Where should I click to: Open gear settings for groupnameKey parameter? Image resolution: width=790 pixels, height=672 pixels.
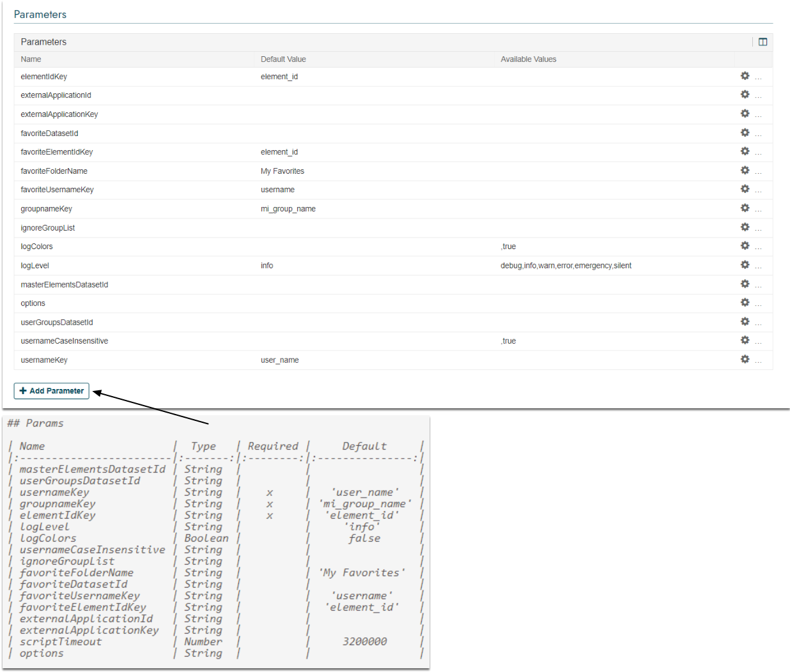coord(745,208)
